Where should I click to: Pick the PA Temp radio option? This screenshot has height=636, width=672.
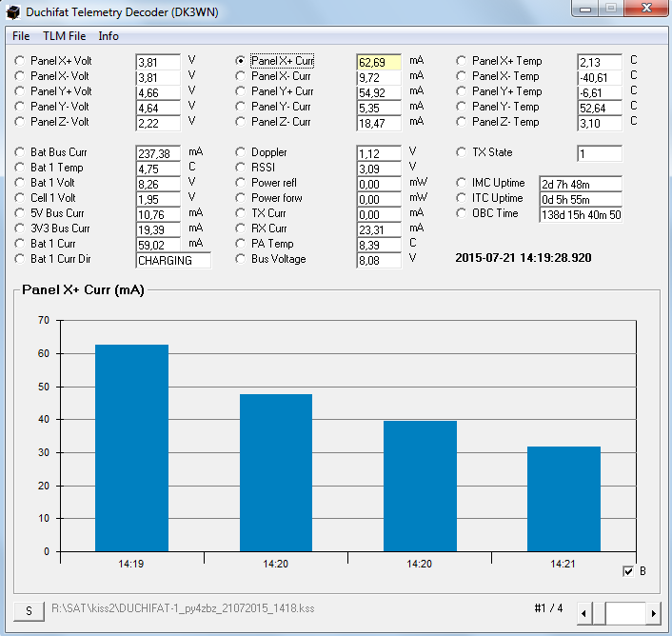coord(241,244)
